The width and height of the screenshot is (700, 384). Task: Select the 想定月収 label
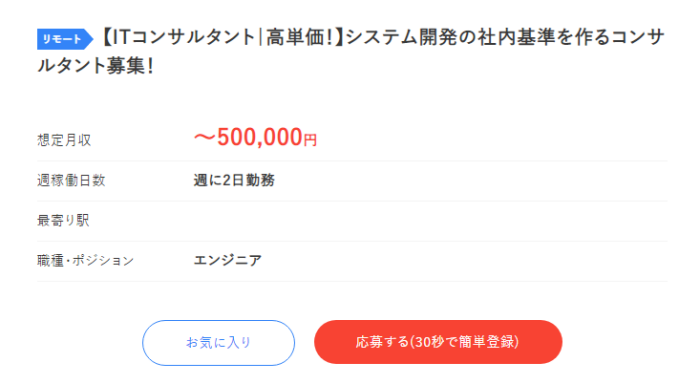click(x=64, y=140)
